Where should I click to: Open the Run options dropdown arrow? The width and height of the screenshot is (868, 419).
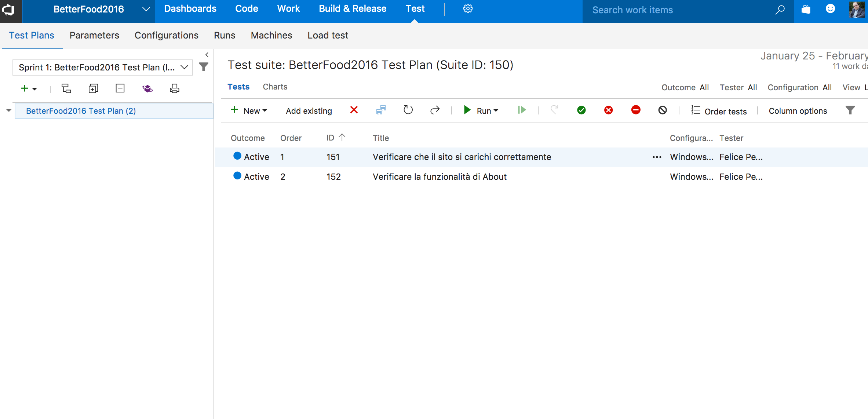click(496, 110)
